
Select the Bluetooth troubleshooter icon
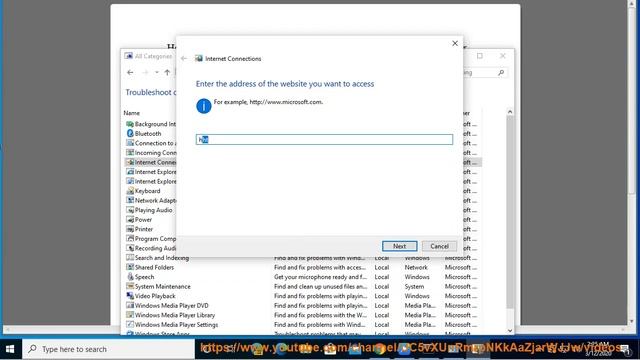pos(130,133)
